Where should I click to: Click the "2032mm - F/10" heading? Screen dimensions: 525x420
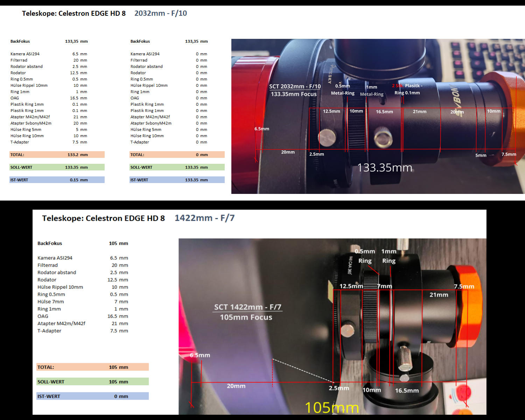coord(161,13)
